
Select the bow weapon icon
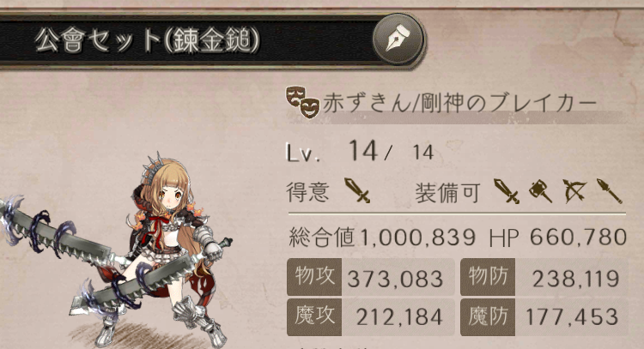(x=574, y=190)
